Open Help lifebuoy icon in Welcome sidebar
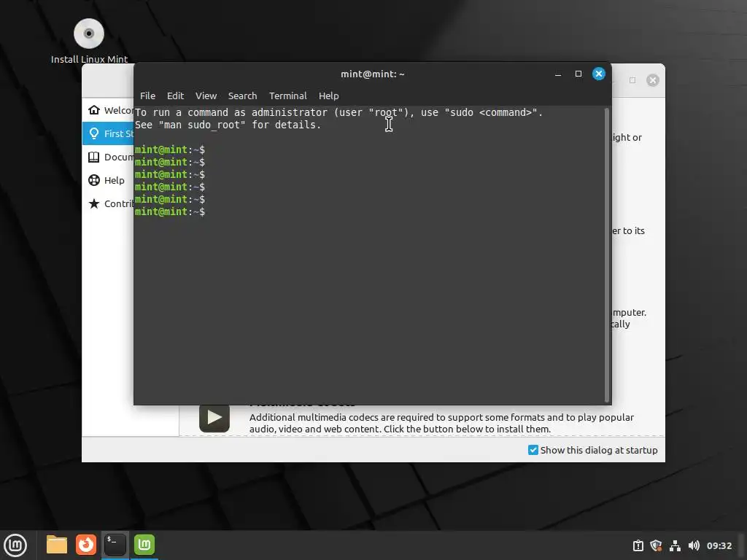 [x=94, y=180]
